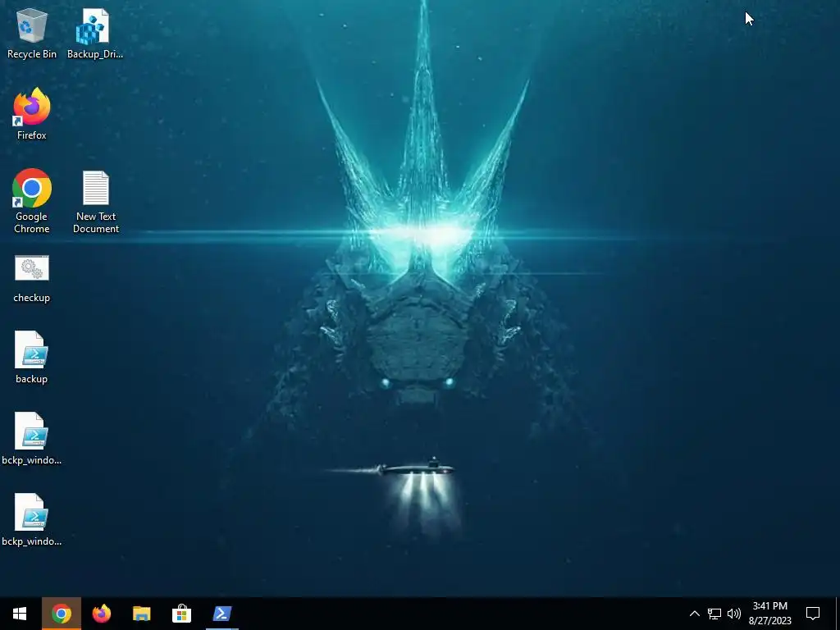
Task: Open the network status tray icon
Action: (714, 614)
